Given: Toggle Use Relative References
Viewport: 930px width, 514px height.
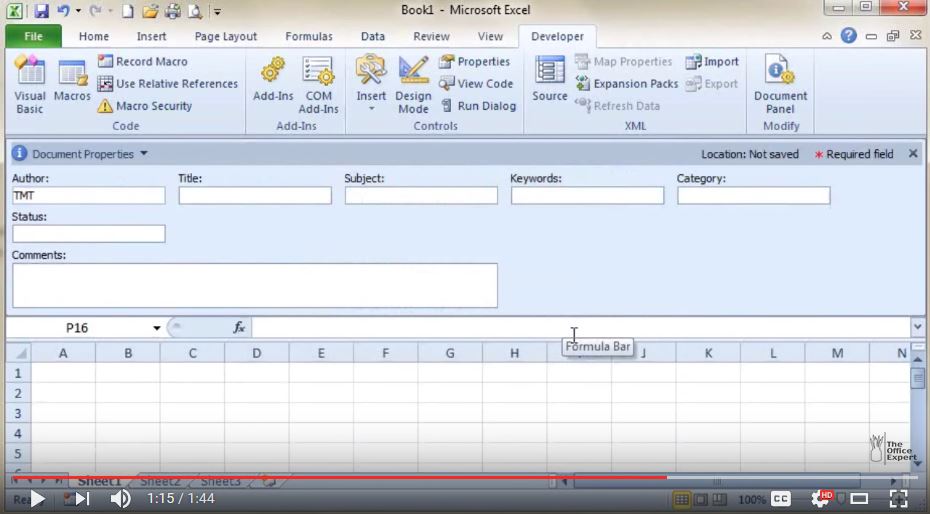Looking at the screenshot, I should tap(167, 84).
